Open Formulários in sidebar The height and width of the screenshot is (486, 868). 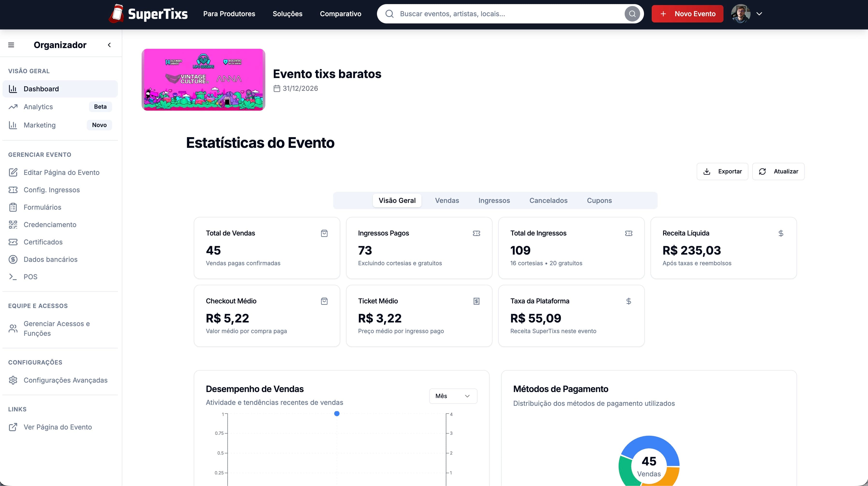60,207
